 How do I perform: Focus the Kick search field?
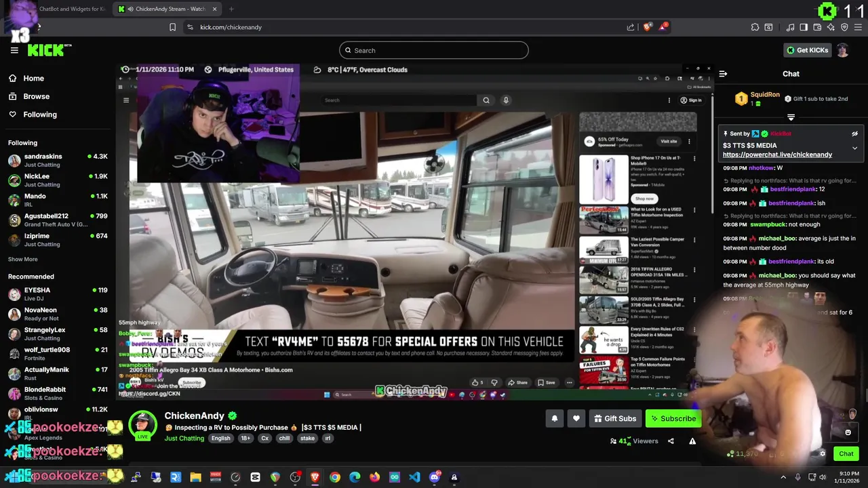(x=434, y=50)
